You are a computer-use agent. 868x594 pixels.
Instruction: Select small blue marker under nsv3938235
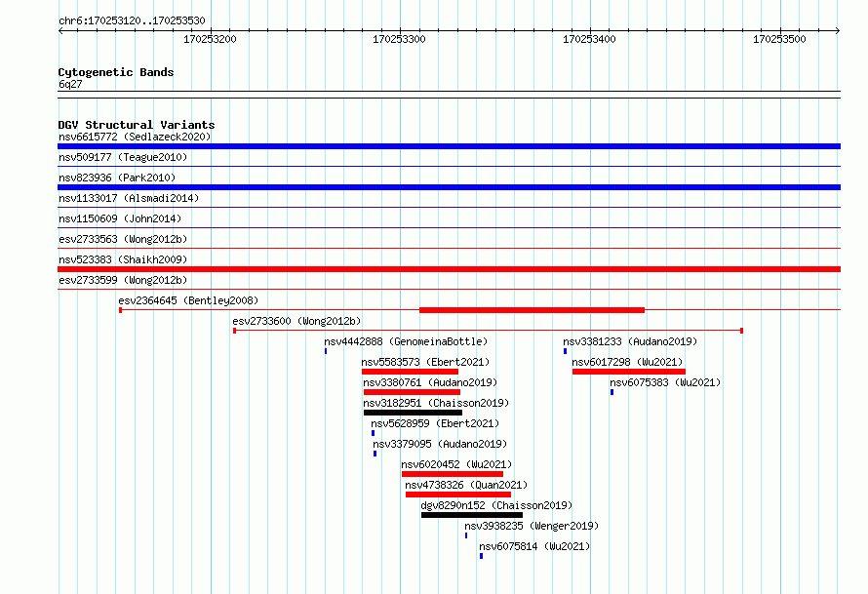point(466,535)
